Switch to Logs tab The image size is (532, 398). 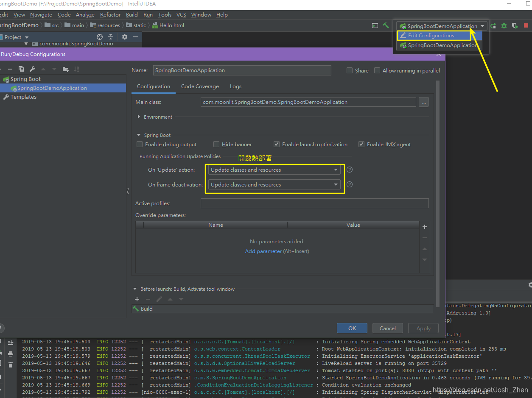click(x=235, y=86)
